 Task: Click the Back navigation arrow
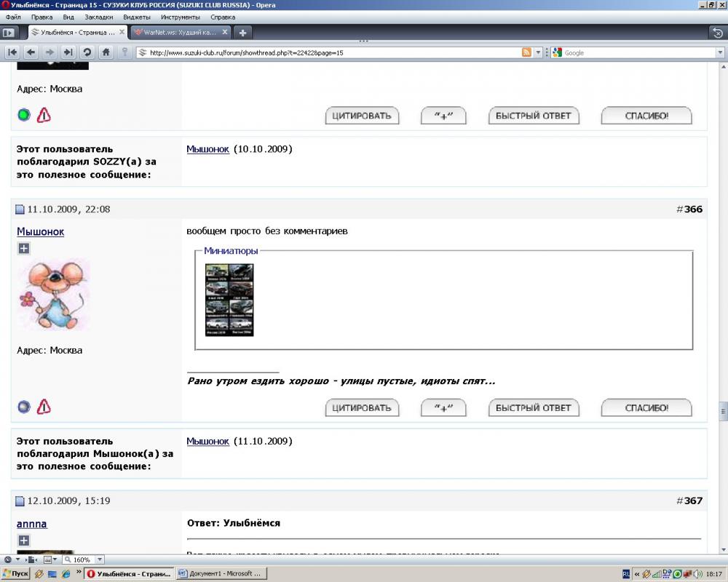point(31,52)
